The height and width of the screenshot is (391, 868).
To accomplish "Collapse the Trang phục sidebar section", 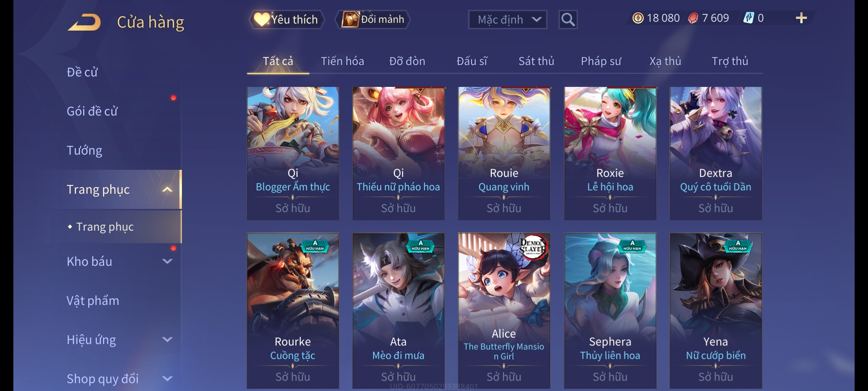I will (167, 189).
